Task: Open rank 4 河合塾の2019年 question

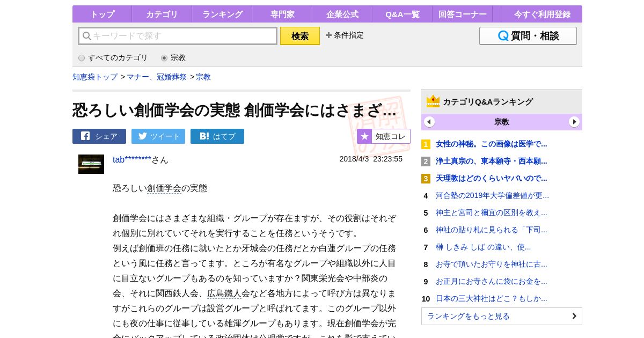Action: click(x=492, y=195)
